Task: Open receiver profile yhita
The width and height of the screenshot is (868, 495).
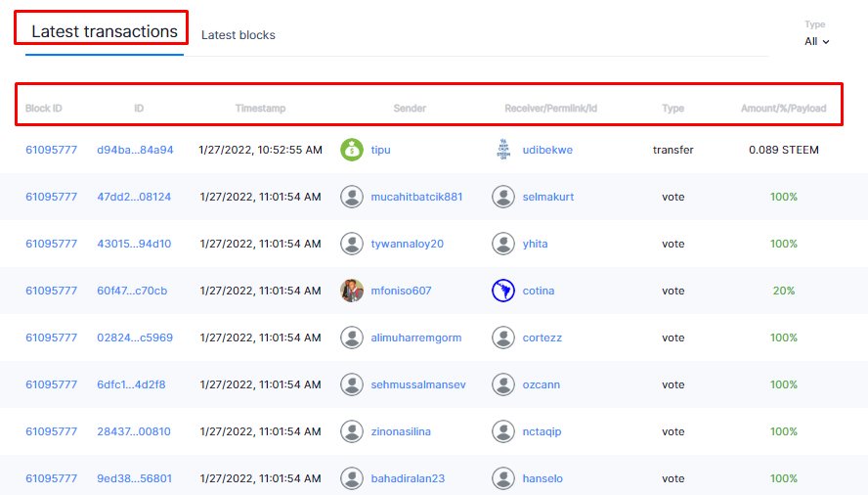Action: tap(535, 244)
